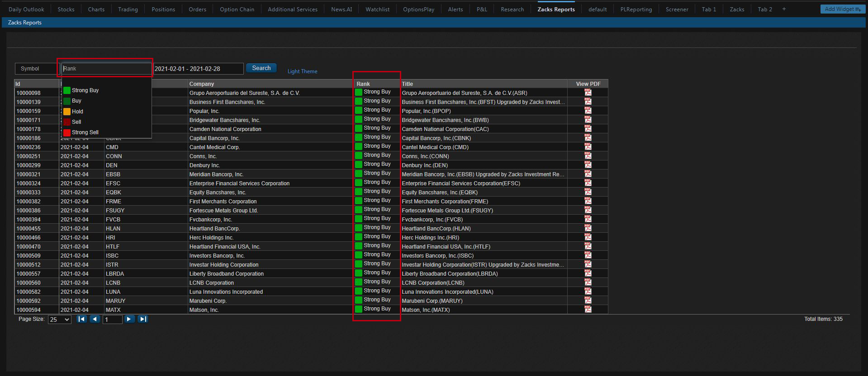Sort by the Rank column header
The image size is (868, 376).
(377, 84)
